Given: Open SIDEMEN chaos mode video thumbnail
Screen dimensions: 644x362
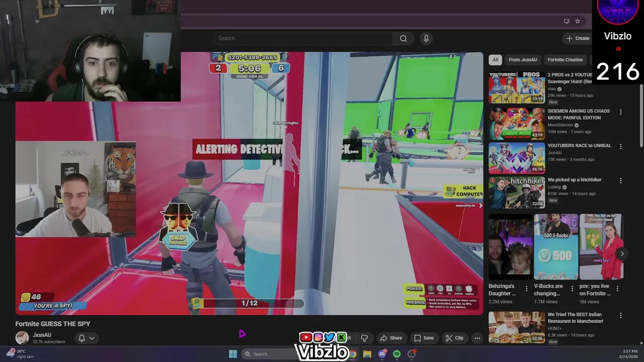Looking at the screenshot, I should pos(517,123).
